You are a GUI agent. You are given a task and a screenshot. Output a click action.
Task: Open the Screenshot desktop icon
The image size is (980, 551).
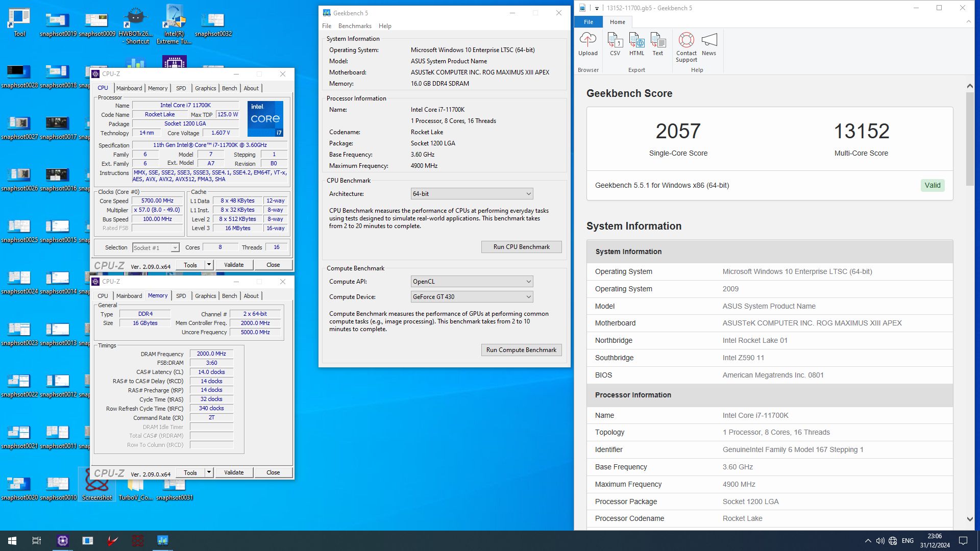coord(97,485)
